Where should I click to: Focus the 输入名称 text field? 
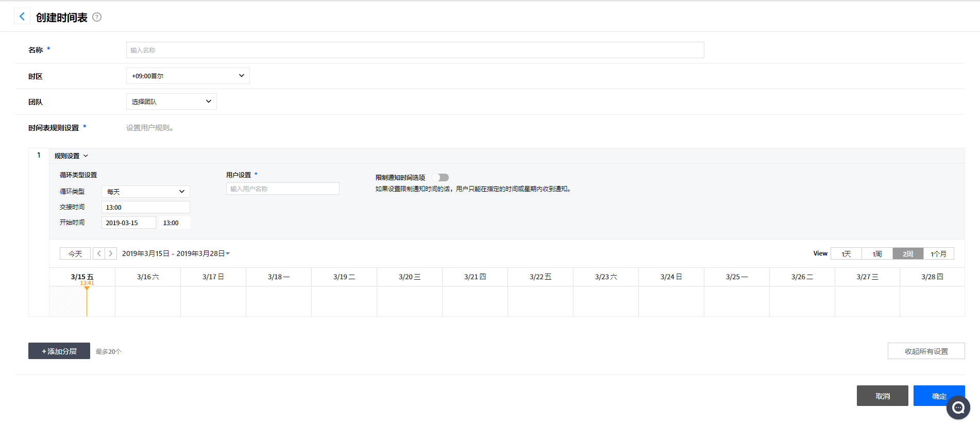pos(415,50)
